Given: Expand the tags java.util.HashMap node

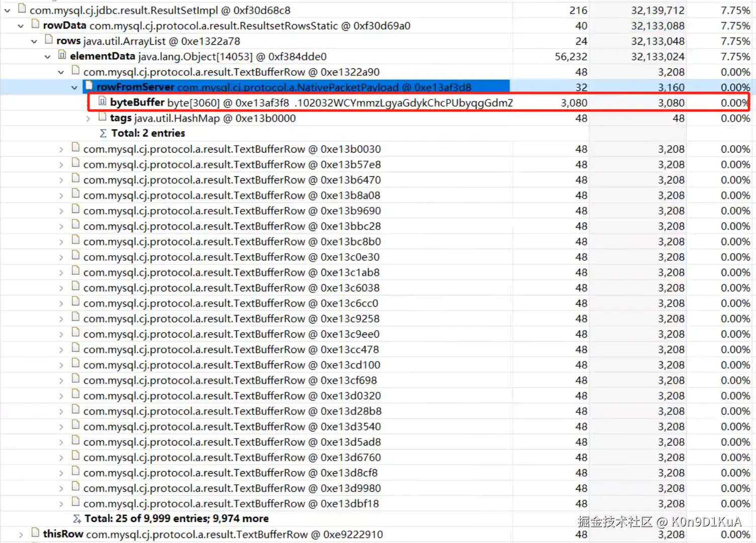Looking at the screenshot, I should (88, 119).
